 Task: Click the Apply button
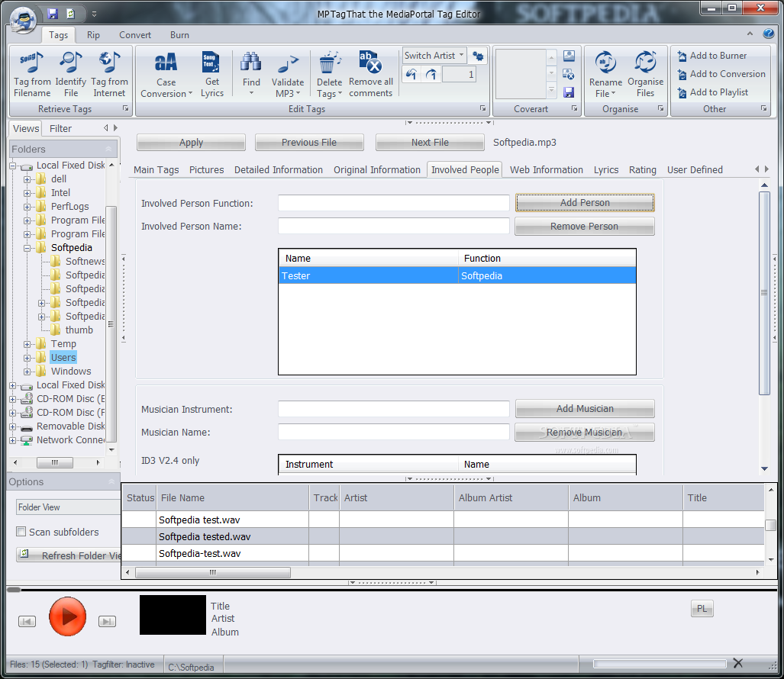click(x=191, y=143)
